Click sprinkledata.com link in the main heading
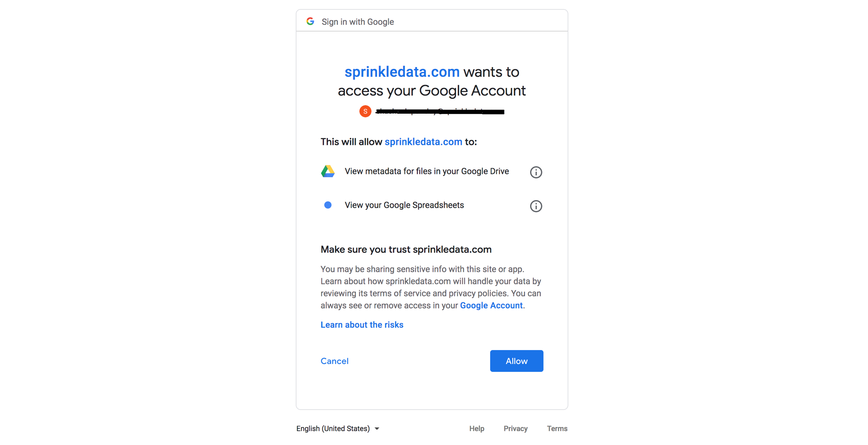This screenshot has height=445, width=868. click(x=402, y=72)
